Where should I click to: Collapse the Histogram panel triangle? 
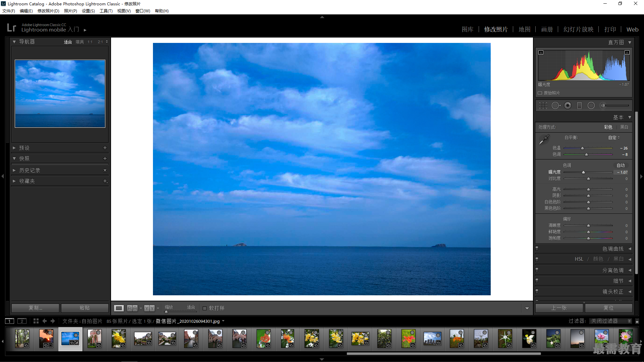tap(630, 43)
